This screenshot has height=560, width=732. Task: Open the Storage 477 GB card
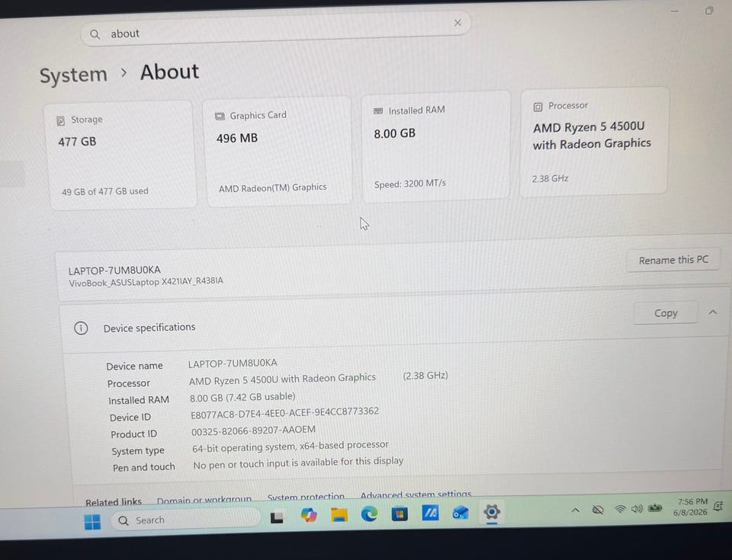pyautogui.click(x=122, y=155)
